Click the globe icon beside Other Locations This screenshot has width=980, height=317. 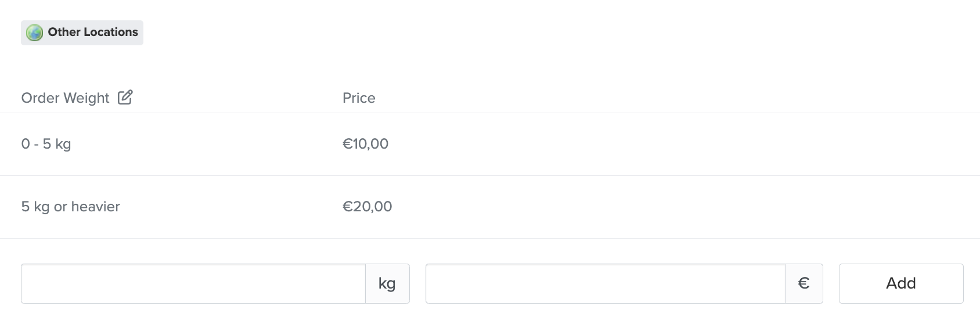pyautogui.click(x=35, y=33)
